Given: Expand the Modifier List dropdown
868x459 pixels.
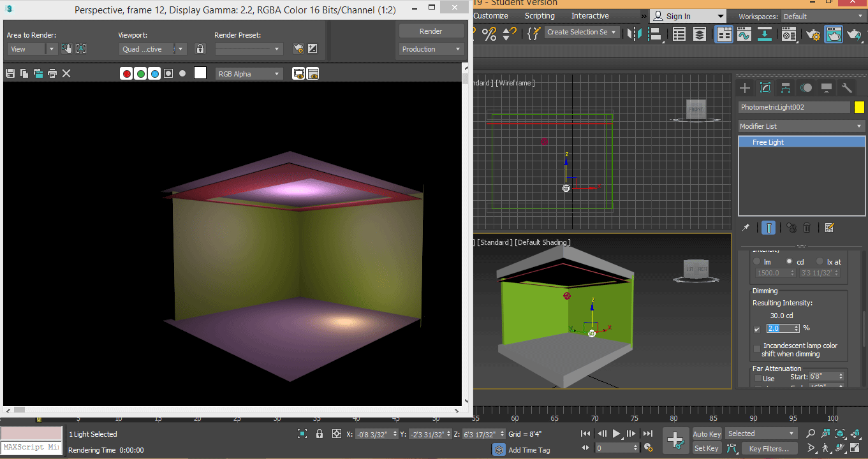Looking at the screenshot, I should [801, 126].
